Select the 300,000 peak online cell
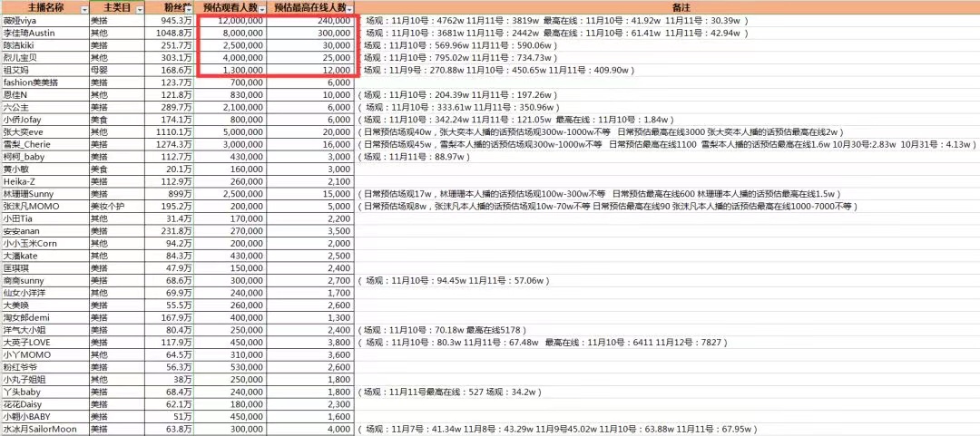Viewport: 980px width, 436px height. 311,34
